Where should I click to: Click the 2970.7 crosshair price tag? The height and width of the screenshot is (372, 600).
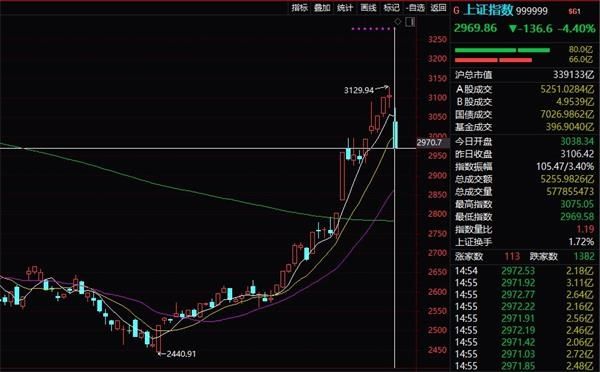tap(429, 143)
